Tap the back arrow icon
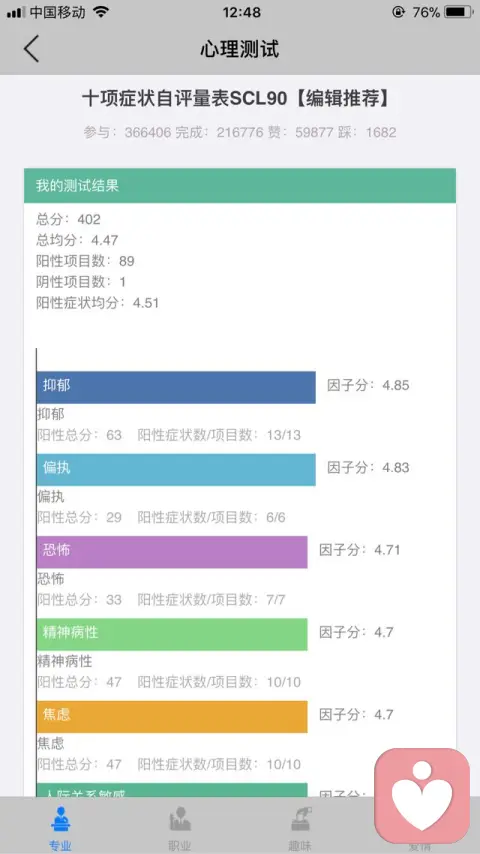The height and width of the screenshot is (854, 480). pyautogui.click(x=31, y=48)
